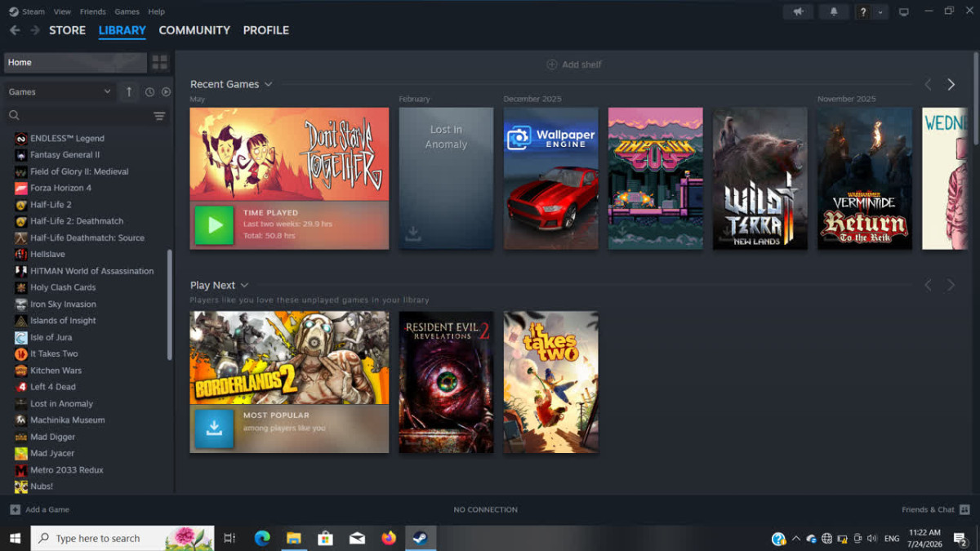Screen dimensions: 980x551
Task: Open the View menu
Action: (62, 11)
